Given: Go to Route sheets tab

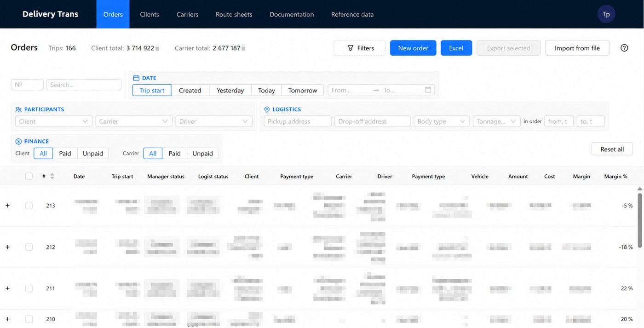Looking at the screenshot, I should 234,14.
